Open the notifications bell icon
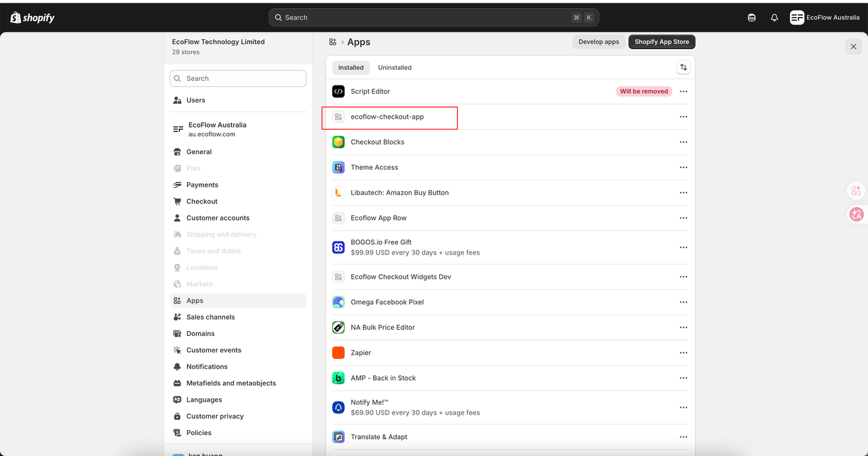Image resolution: width=868 pixels, height=456 pixels. pyautogui.click(x=774, y=18)
